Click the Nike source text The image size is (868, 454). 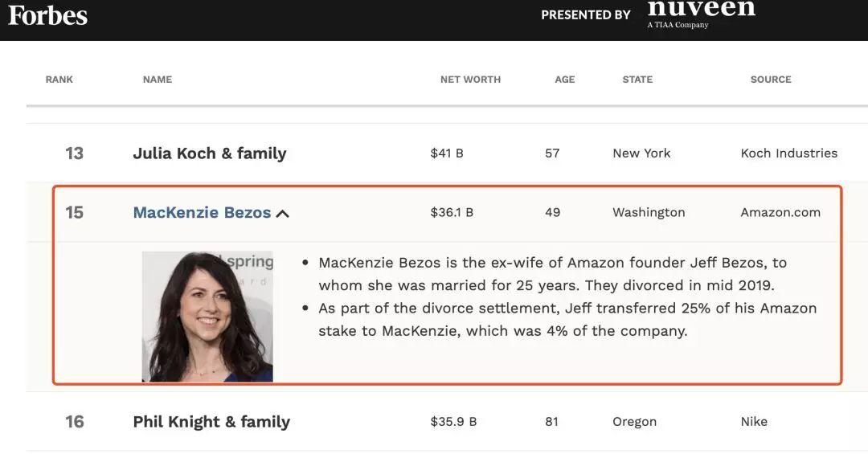(754, 422)
